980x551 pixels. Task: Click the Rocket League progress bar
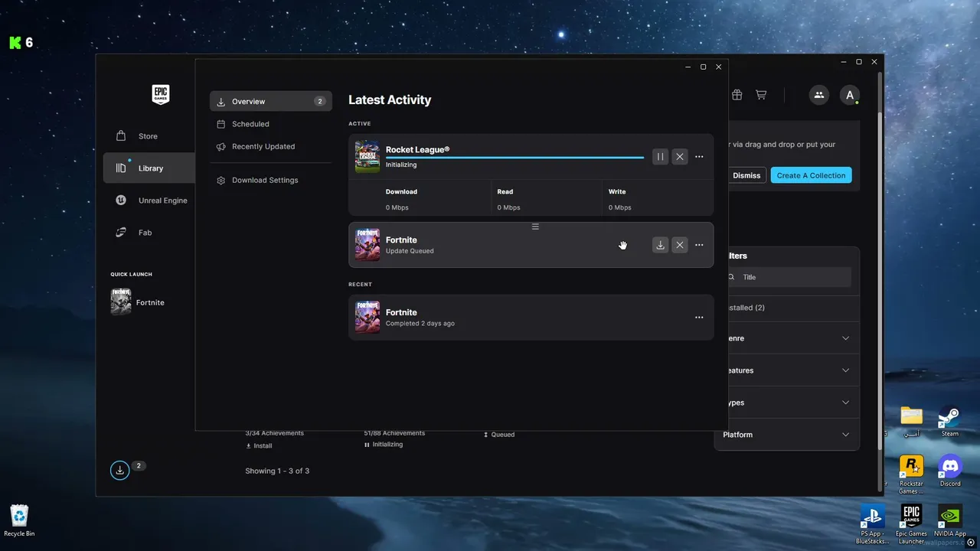tap(514, 158)
